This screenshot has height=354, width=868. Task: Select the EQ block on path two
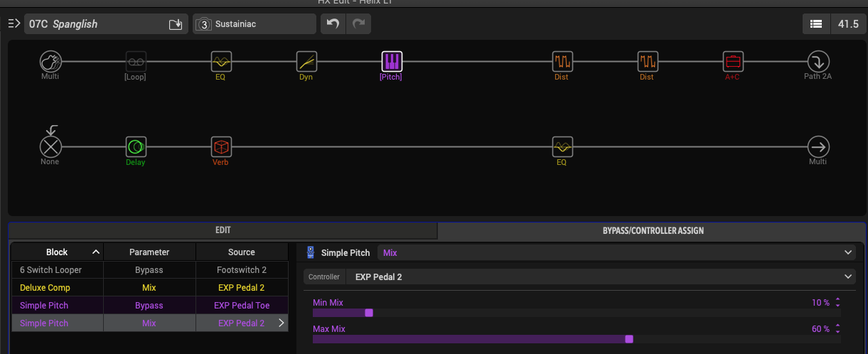pos(562,147)
